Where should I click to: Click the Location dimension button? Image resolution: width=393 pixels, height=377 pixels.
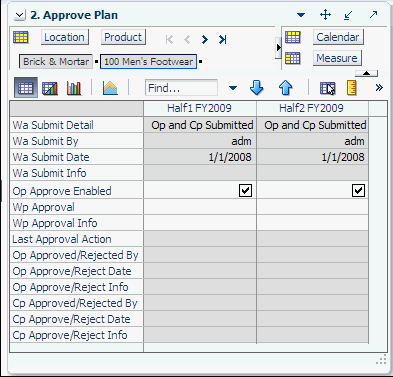pyautogui.click(x=65, y=37)
